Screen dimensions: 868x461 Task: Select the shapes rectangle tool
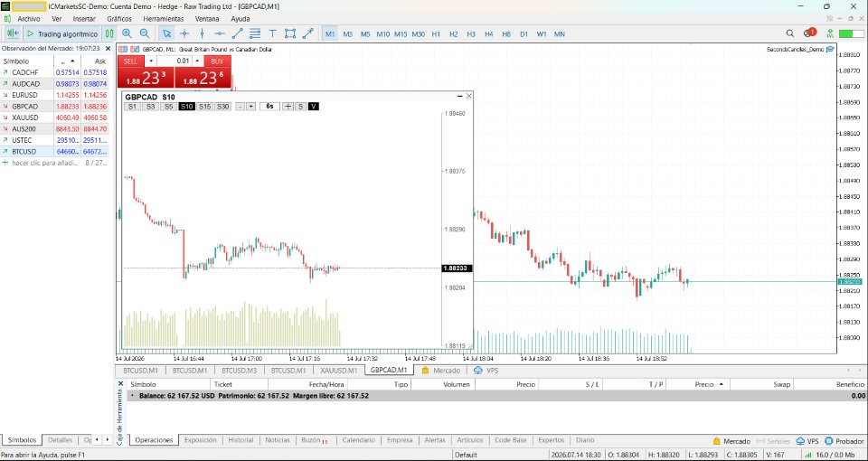pos(290,33)
